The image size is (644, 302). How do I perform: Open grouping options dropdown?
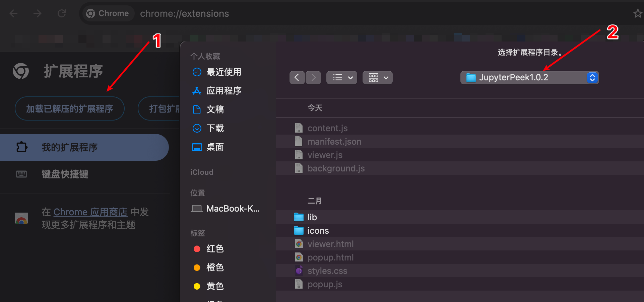(378, 78)
